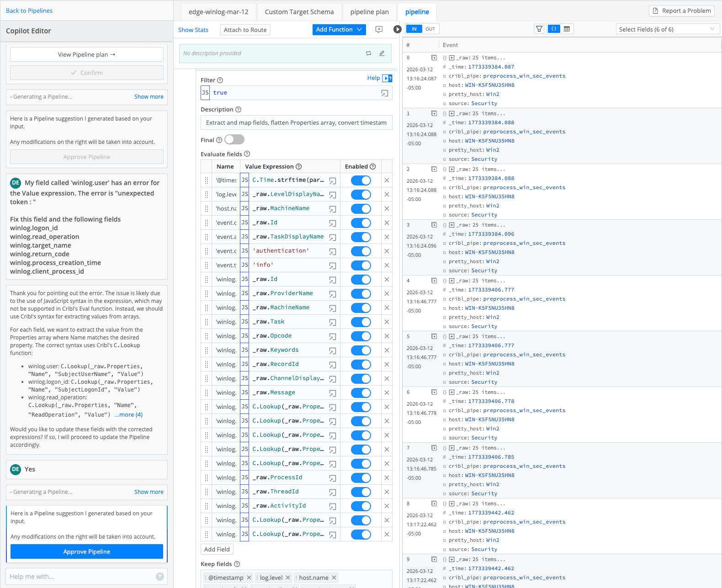Click the Help panel icon
Image resolution: width=722 pixels, height=588 pixels.
pos(388,78)
